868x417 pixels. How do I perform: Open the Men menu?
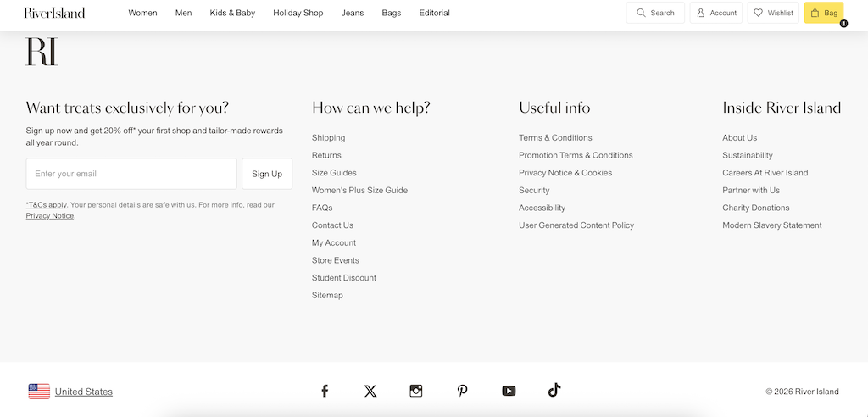183,13
